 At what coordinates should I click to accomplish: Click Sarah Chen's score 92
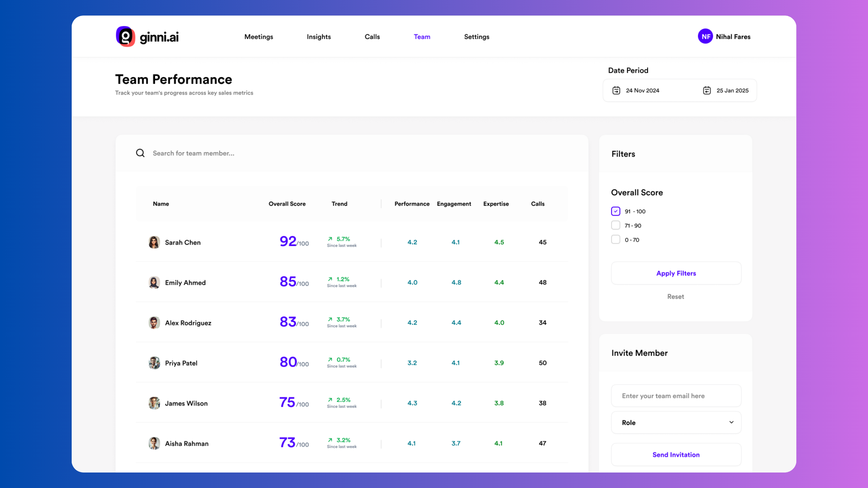pyautogui.click(x=288, y=241)
